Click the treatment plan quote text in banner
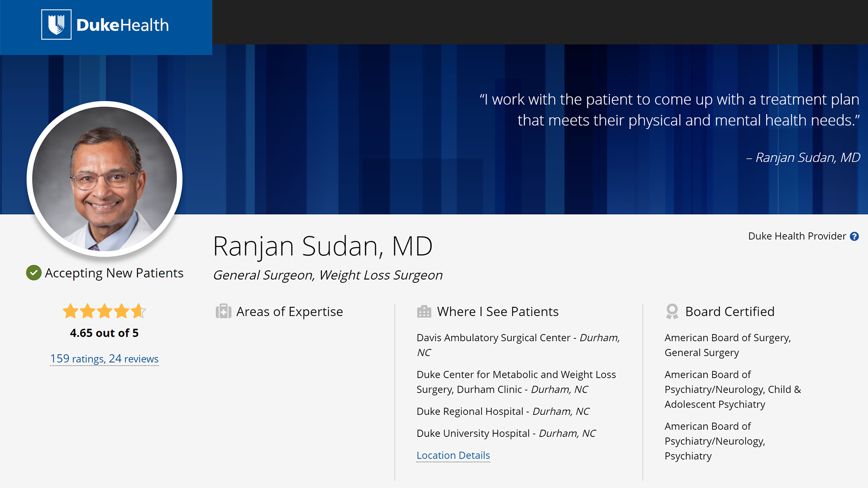This screenshot has width=868, height=488. pos(670,110)
